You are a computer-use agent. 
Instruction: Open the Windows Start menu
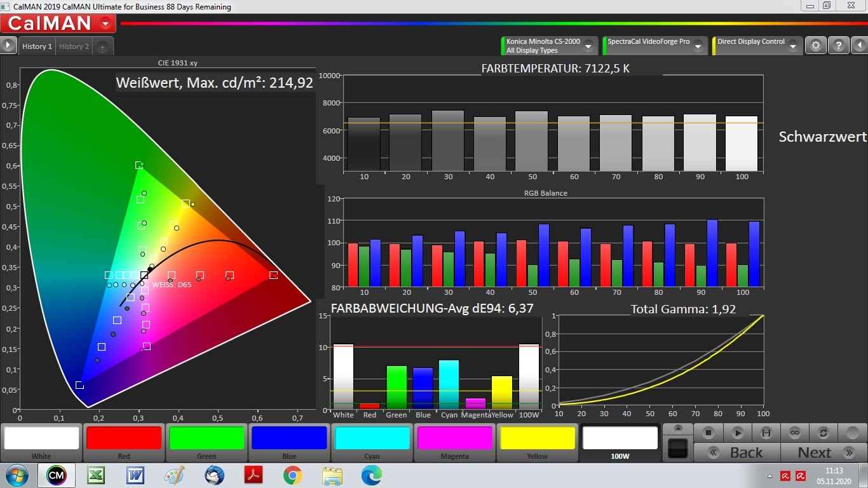17,475
